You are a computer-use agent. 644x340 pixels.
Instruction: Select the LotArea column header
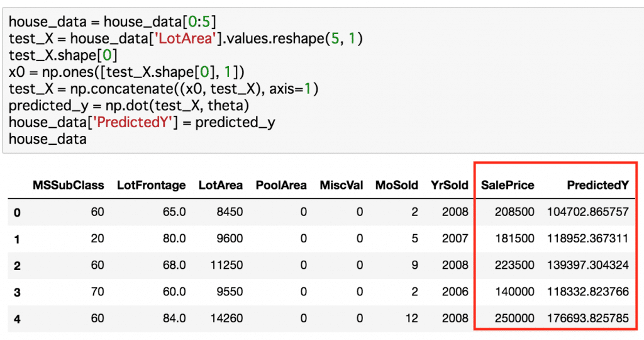pos(221,185)
